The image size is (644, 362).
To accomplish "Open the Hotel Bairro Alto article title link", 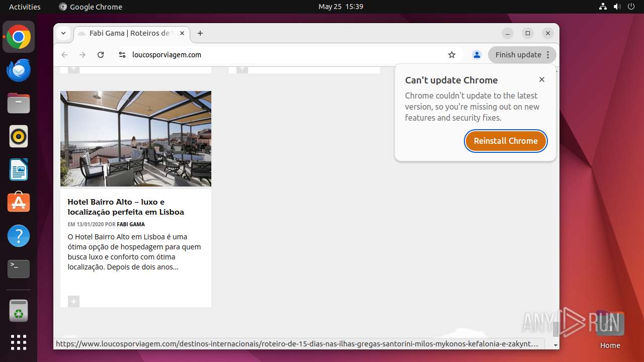I will click(x=126, y=207).
